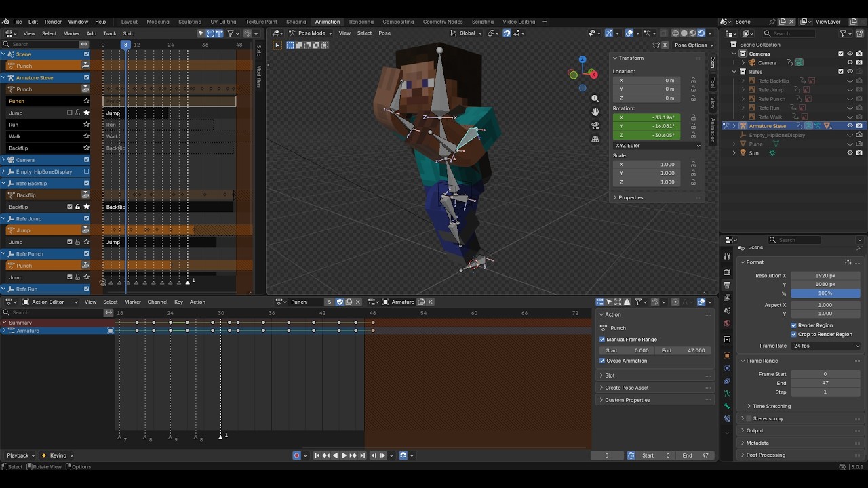The width and height of the screenshot is (868, 488).
Task: Hide the Sun in viewport via eye icon
Action: click(850, 153)
